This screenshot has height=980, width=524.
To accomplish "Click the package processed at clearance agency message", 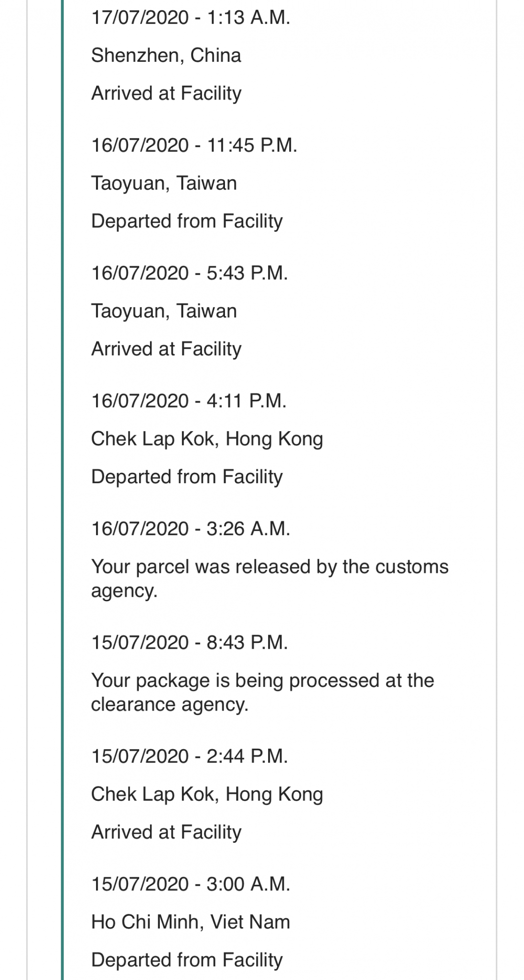I will [262, 692].
